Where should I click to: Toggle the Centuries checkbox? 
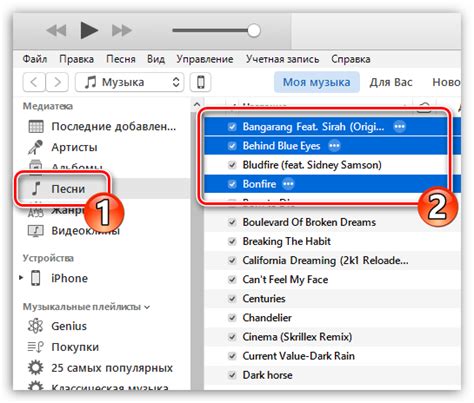pyautogui.click(x=232, y=298)
